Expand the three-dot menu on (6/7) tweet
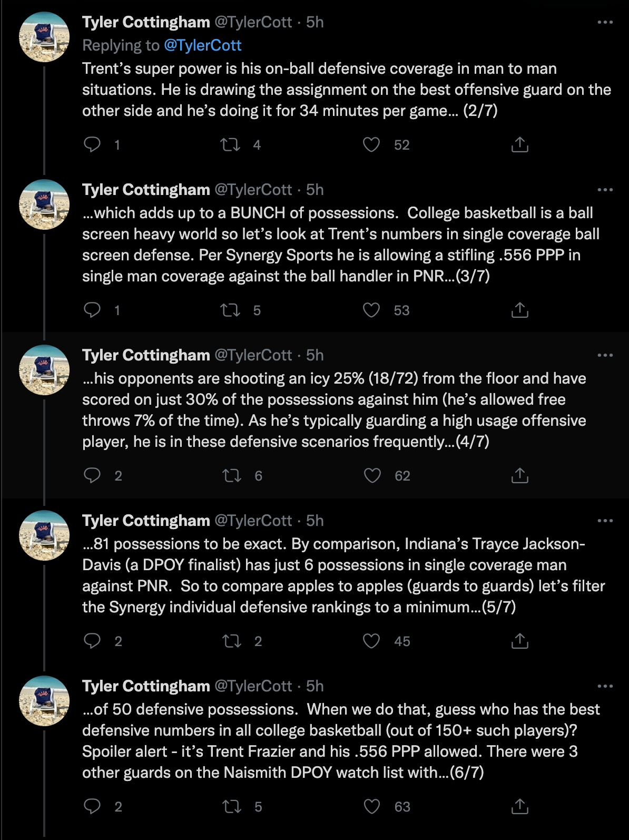 tap(605, 686)
